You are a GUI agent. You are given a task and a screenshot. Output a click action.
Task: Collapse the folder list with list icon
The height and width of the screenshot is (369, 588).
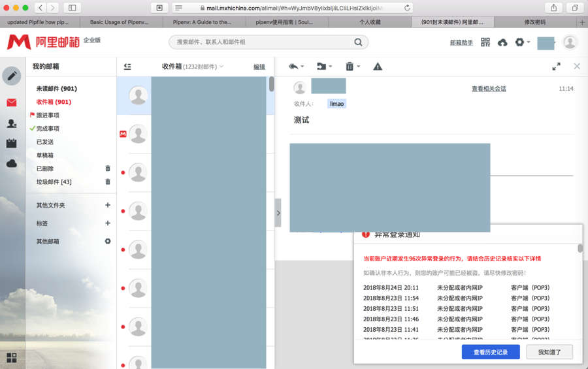click(x=127, y=67)
